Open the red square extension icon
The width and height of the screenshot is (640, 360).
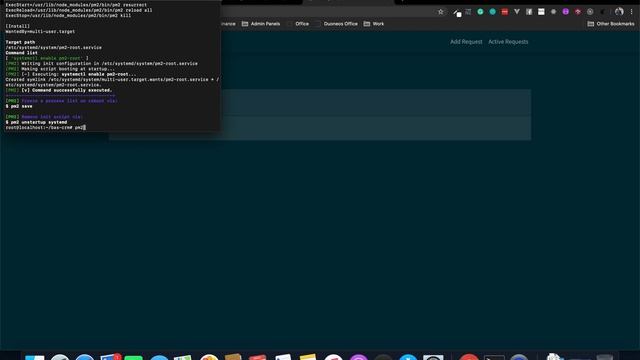[505, 12]
